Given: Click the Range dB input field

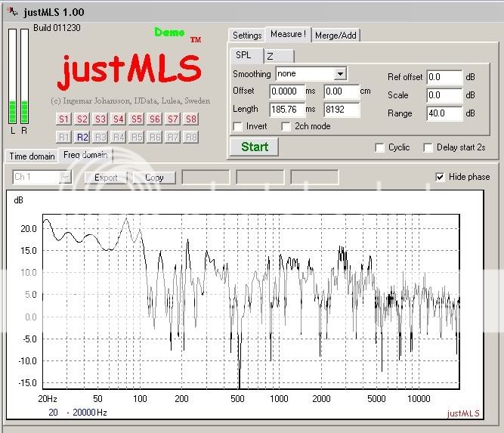Looking at the screenshot, I should (x=444, y=113).
